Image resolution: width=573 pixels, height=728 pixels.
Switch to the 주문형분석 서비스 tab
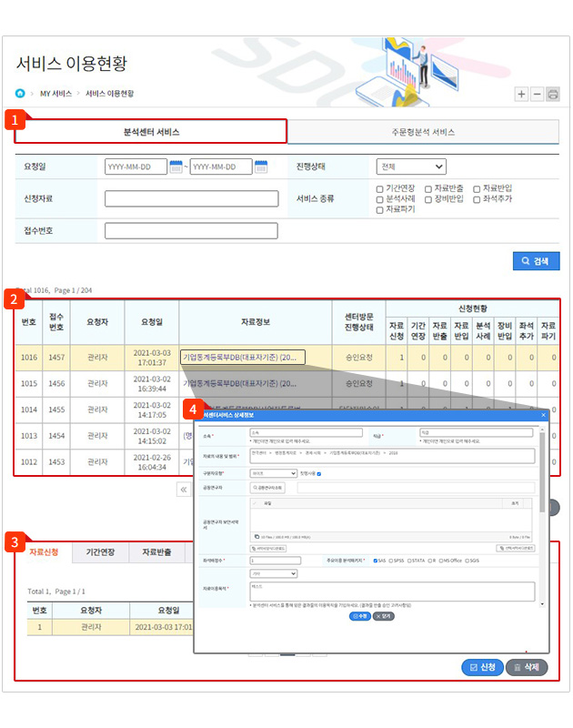point(423,132)
